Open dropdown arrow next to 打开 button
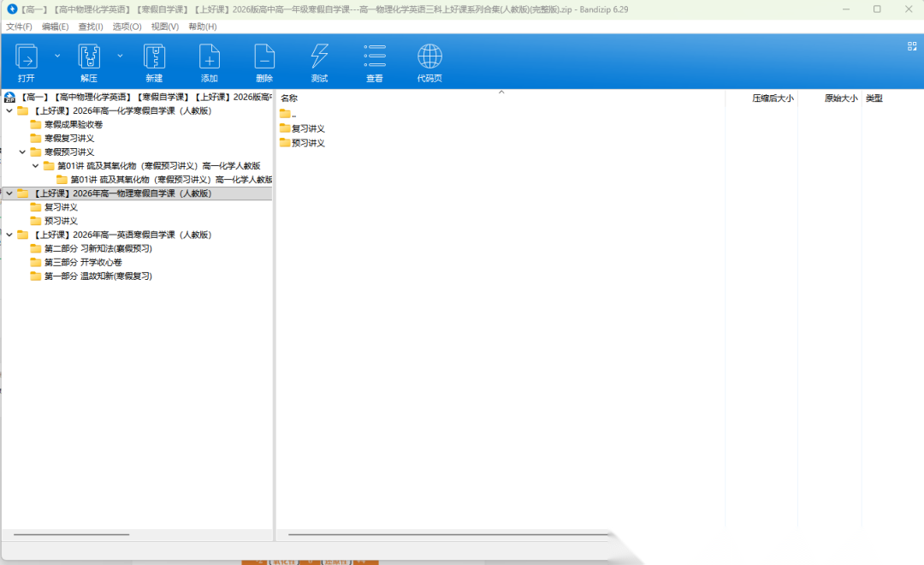 57,55
